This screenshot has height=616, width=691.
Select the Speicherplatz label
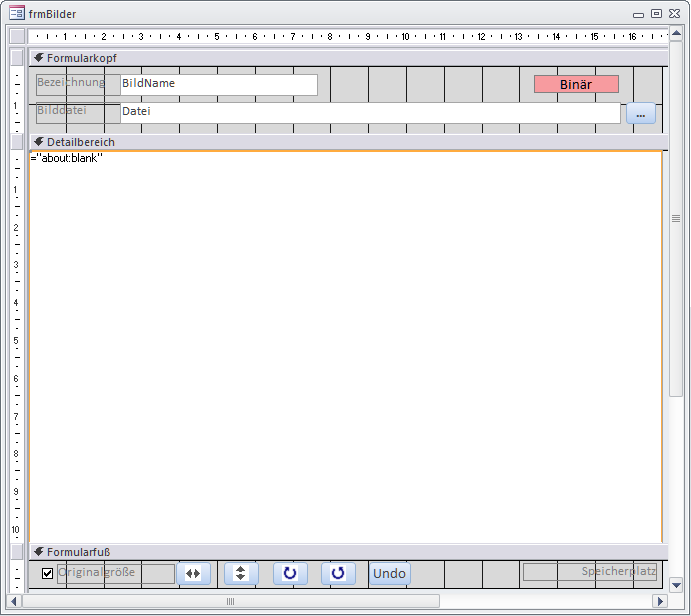590,572
